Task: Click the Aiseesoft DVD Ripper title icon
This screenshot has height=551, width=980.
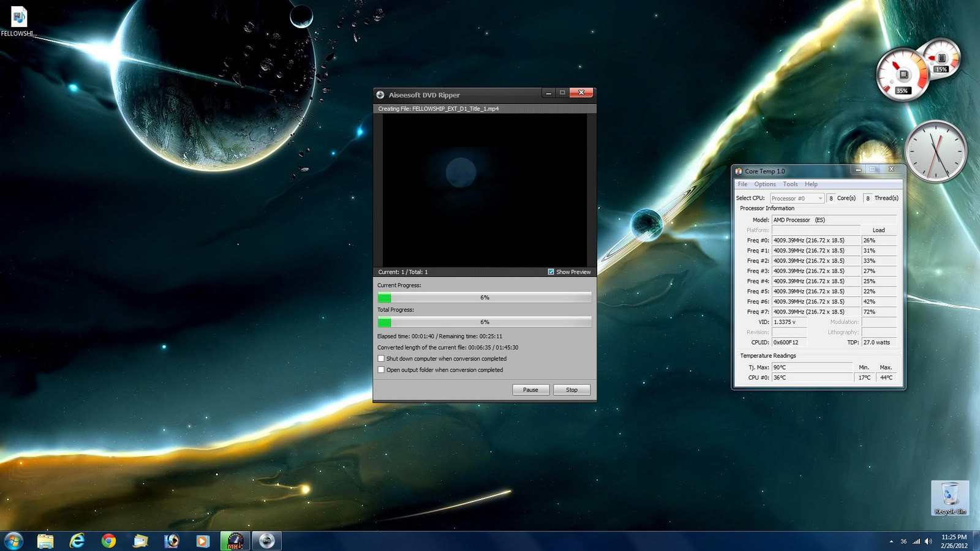Action: click(x=380, y=95)
